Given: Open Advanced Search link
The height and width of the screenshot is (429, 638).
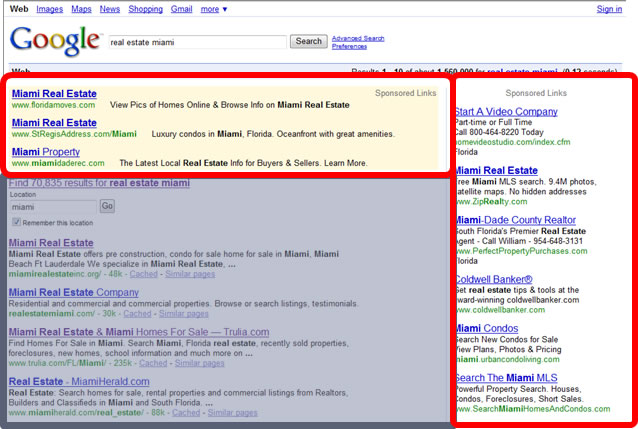Looking at the screenshot, I should pos(358,38).
